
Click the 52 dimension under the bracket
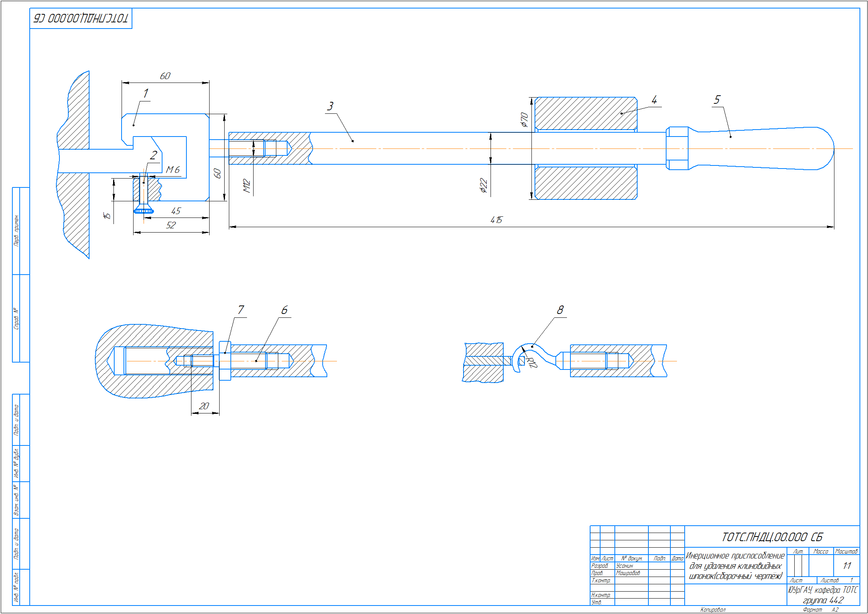(x=171, y=225)
